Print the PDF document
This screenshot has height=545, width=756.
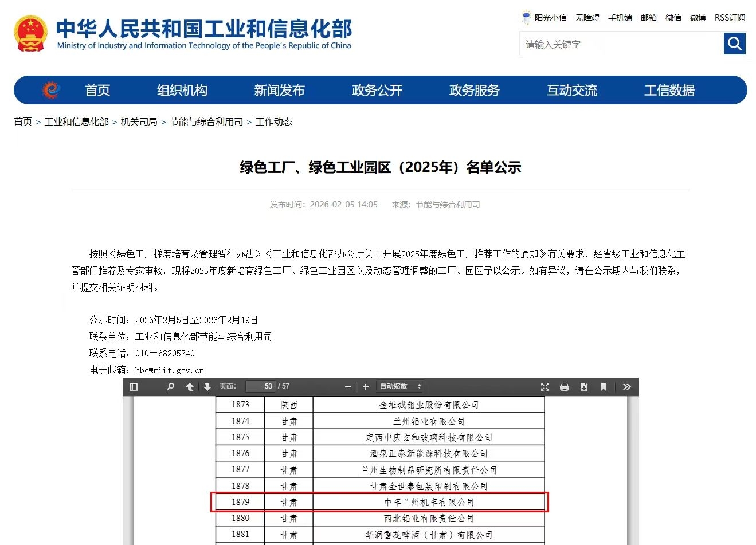point(565,387)
